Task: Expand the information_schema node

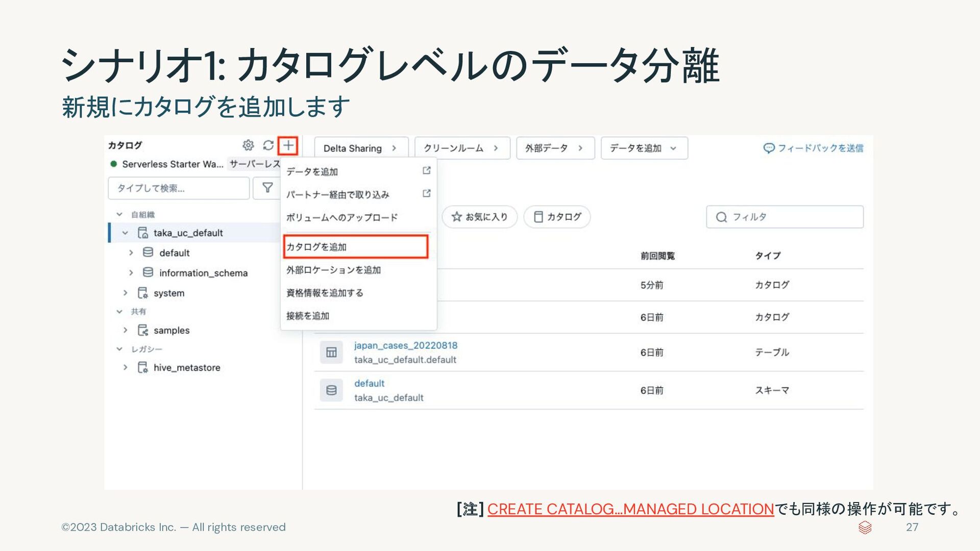Action: (x=131, y=273)
